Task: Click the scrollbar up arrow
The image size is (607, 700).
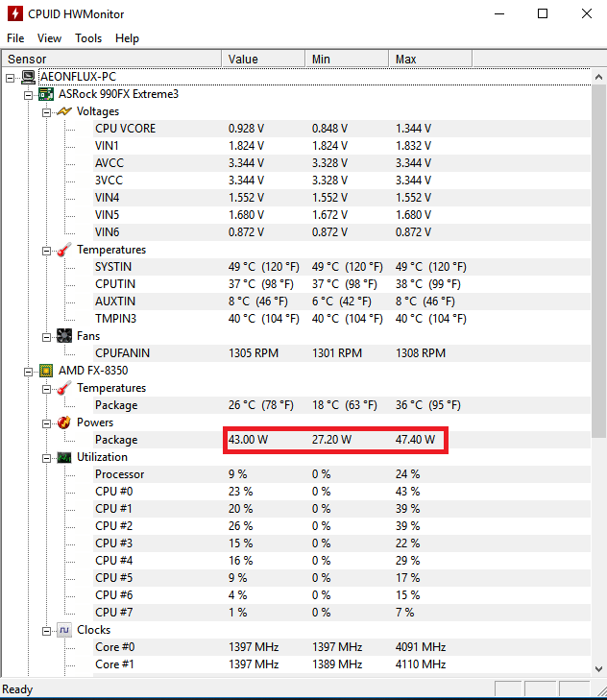Action: (598, 77)
